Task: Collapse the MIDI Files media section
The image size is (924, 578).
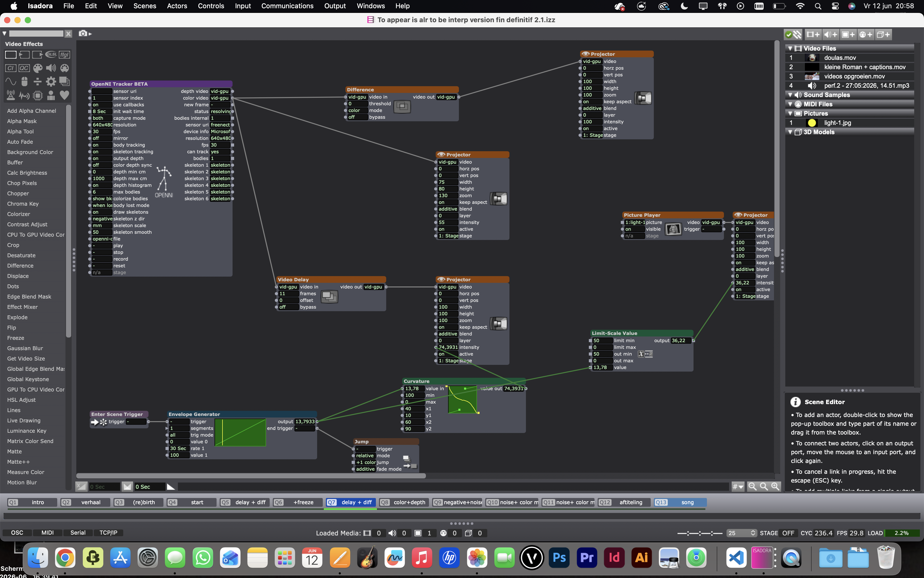Action: point(790,104)
